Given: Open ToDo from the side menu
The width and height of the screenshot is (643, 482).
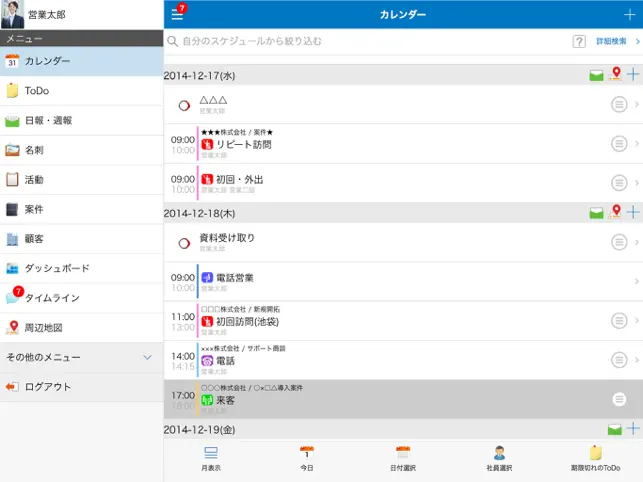Looking at the screenshot, I should [82, 91].
